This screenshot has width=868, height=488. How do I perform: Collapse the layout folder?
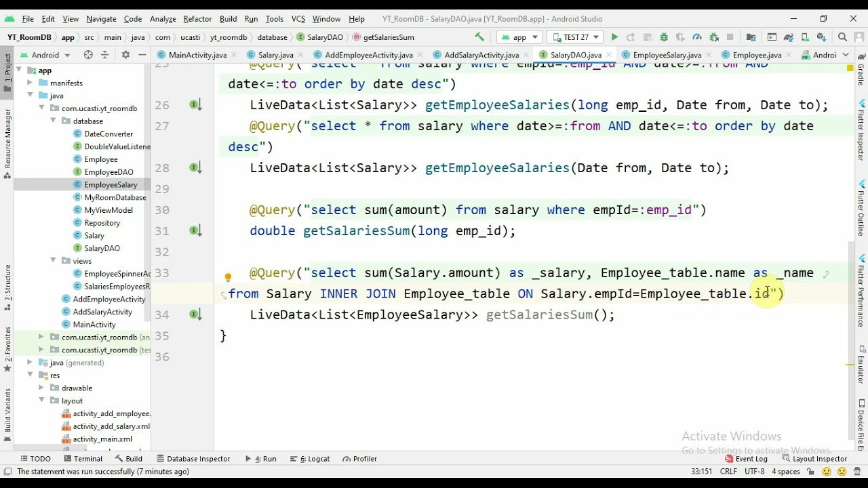click(41, 401)
